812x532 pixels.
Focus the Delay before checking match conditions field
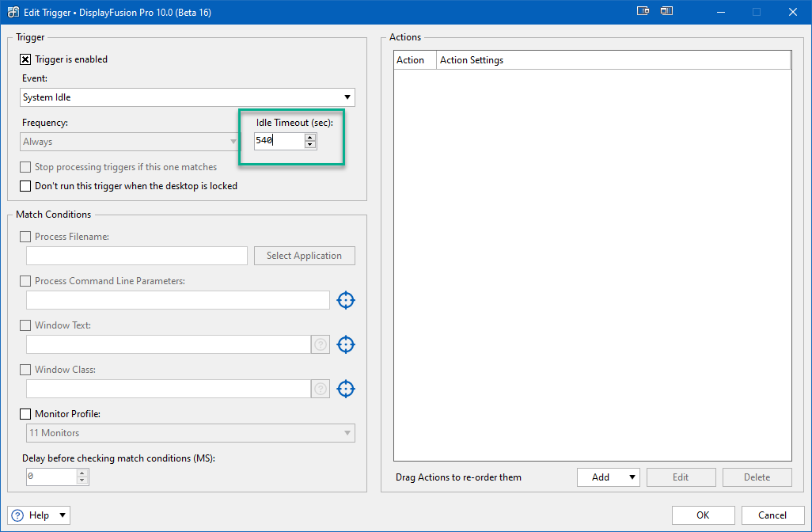point(51,477)
